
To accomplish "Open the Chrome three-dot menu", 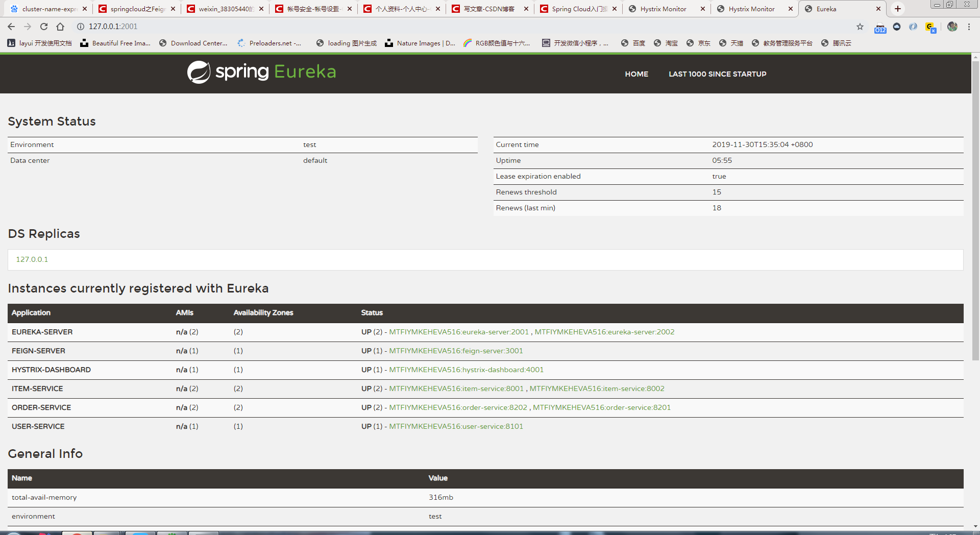I will click(969, 27).
